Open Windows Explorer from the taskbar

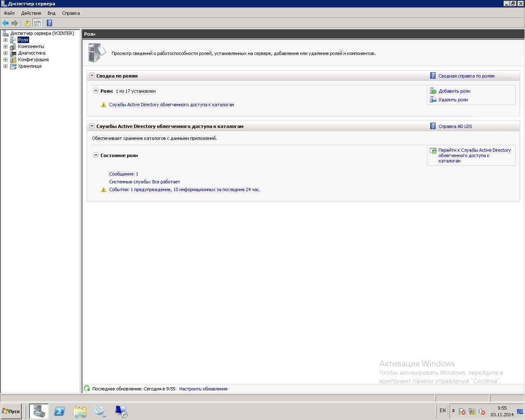point(80,411)
